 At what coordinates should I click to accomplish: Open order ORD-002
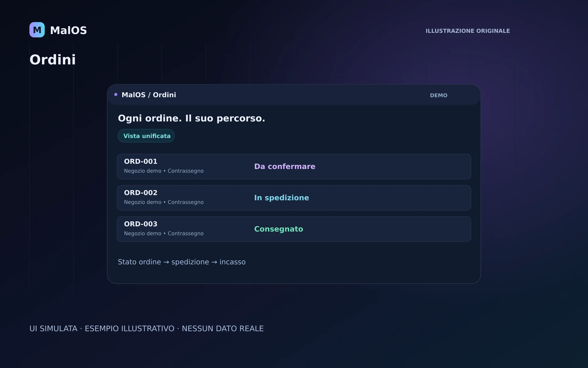click(294, 198)
